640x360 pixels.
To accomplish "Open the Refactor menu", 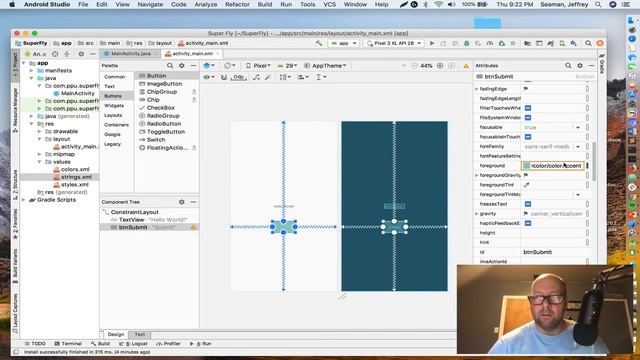I will click(237, 4).
